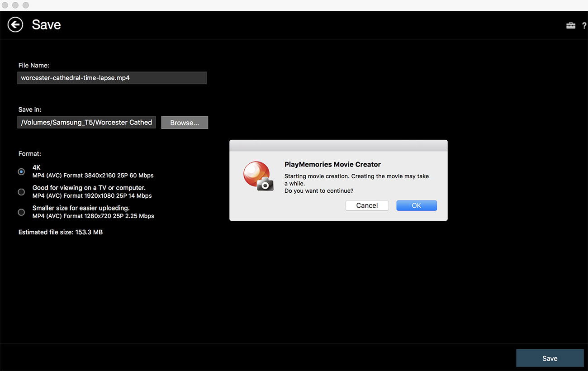Click the 'Save' page heading
588x371 pixels.
tap(46, 24)
